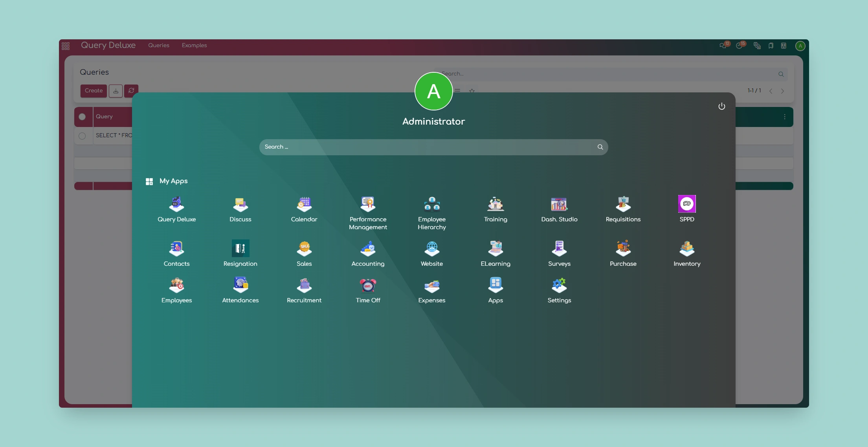Open Dash. Studio app icon
This screenshot has width=868, height=447.
(559, 204)
